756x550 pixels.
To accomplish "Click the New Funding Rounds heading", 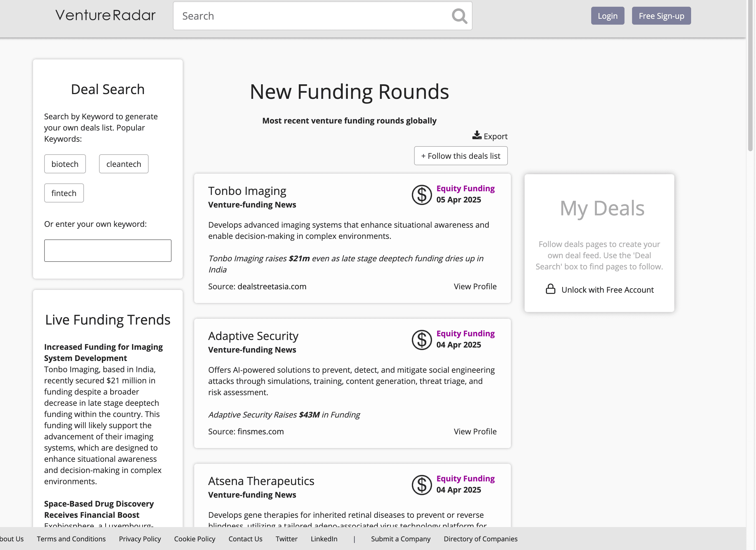I will tap(349, 92).
